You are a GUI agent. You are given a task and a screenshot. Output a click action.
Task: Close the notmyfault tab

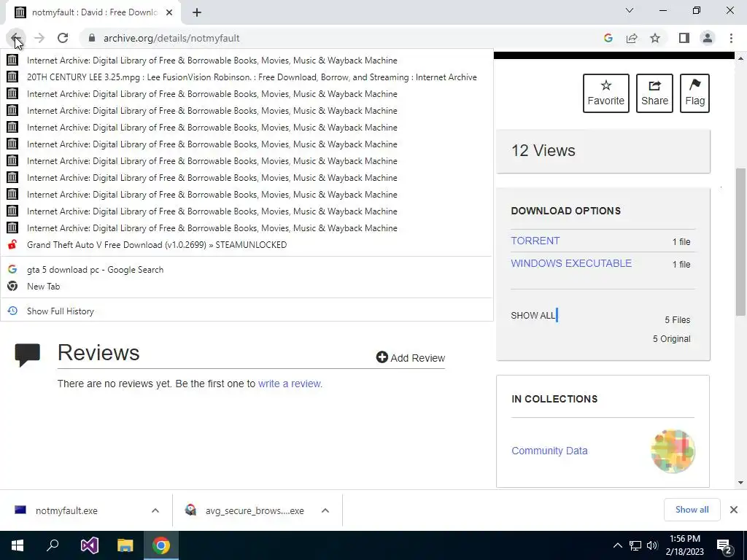tap(169, 12)
